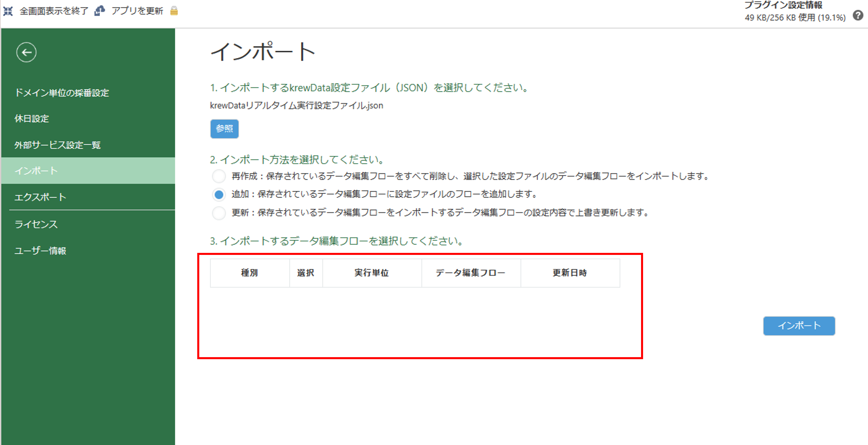Image resolution: width=868 pixels, height=445 pixels.
Task: Click the 更新日時 column header
Action: point(570,273)
